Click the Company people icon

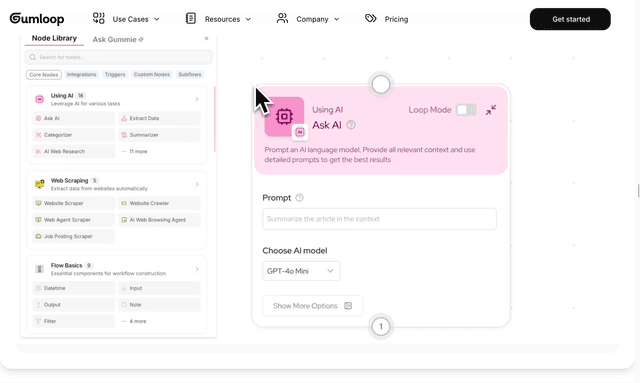pyautogui.click(x=282, y=18)
